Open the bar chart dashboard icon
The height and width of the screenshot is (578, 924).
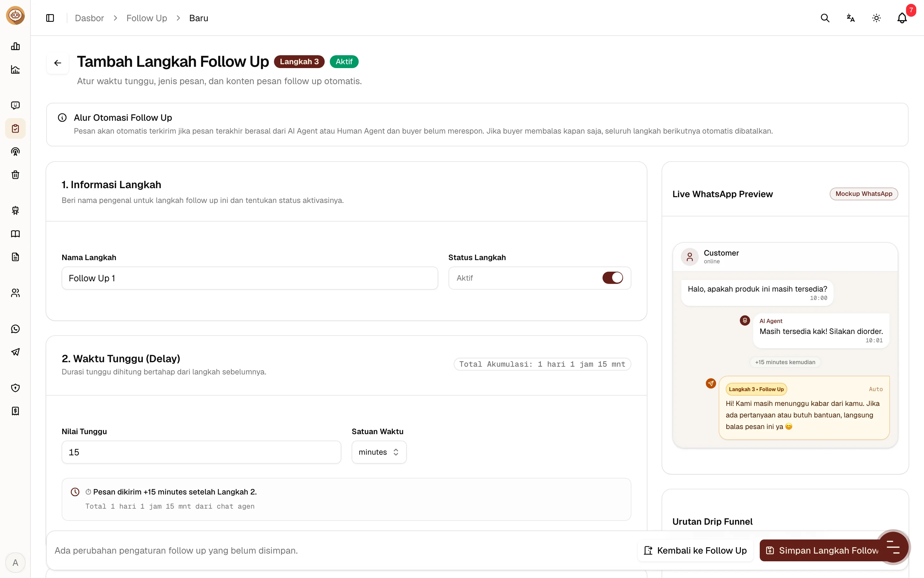15,46
